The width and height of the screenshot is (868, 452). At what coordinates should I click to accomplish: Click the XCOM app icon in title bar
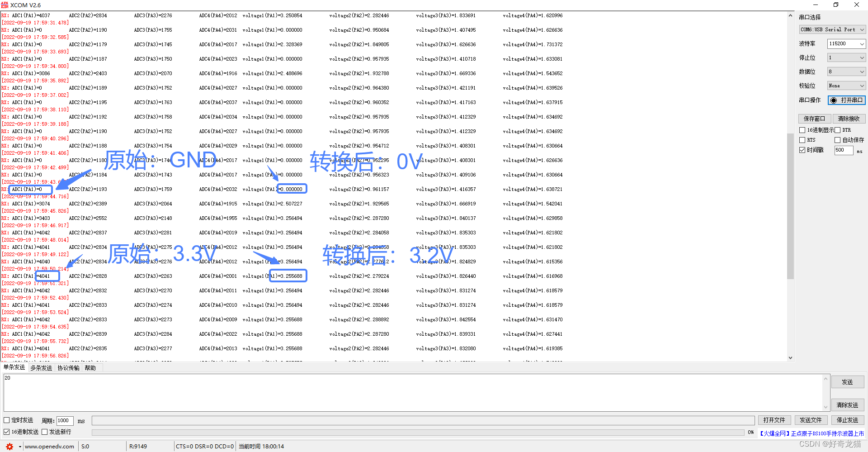pos(5,5)
